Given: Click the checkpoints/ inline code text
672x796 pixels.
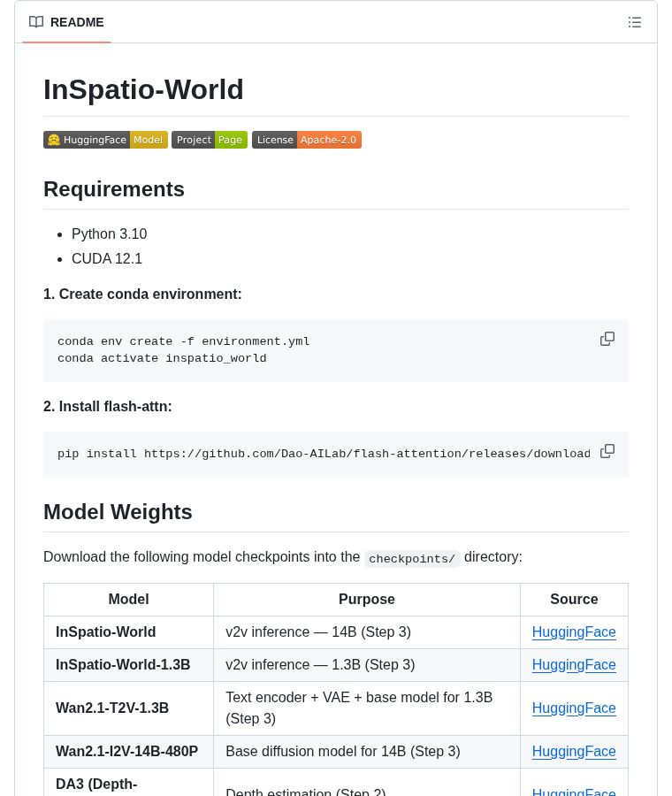Looking at the screenshot, I should coord(412,559).
